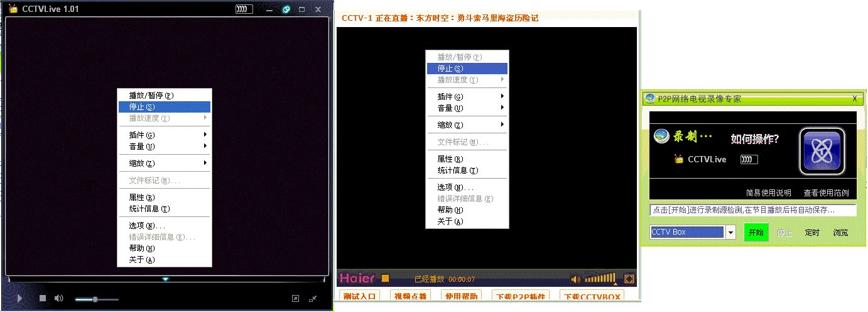Click the web player speaker icon
The image size is (868, 312).
[x=575, y=279]
